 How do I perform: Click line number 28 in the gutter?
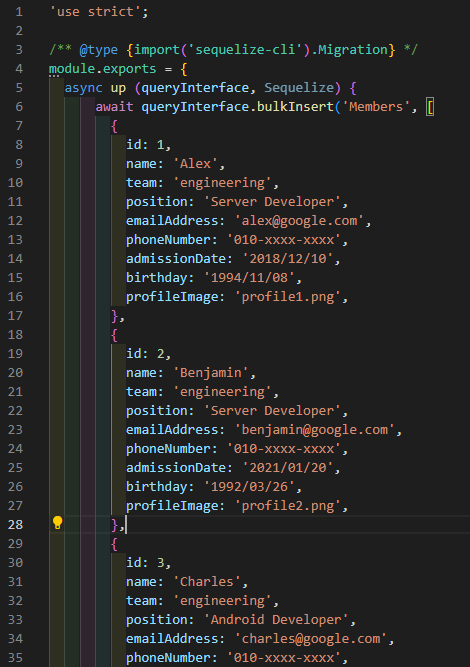pos(15,525)
